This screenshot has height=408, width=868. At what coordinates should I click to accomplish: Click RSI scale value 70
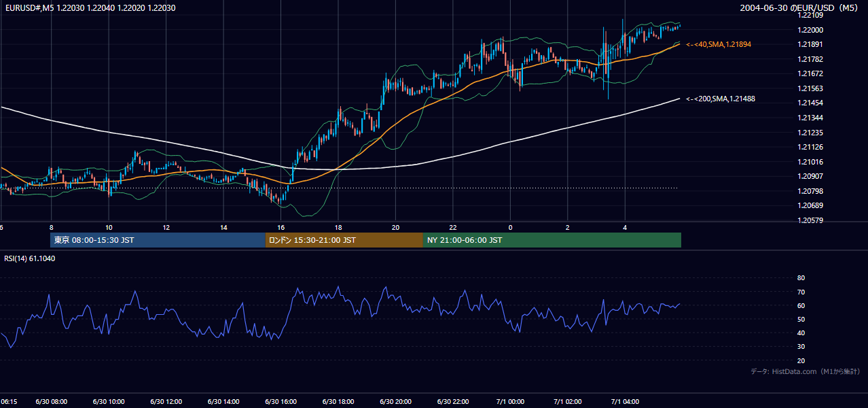[x=801, y=292]
